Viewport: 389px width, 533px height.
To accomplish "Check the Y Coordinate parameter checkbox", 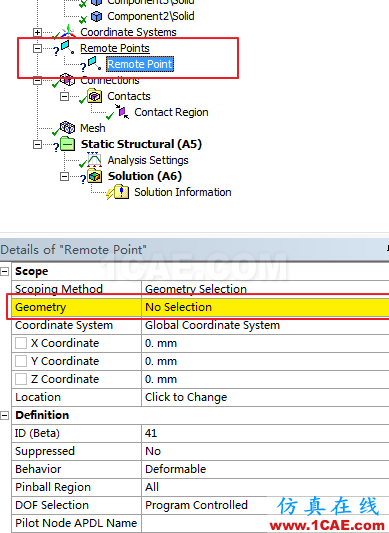I will (21, 361).
